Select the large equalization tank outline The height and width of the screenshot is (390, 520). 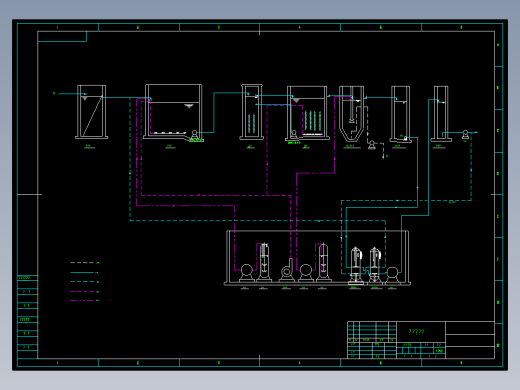173,112
